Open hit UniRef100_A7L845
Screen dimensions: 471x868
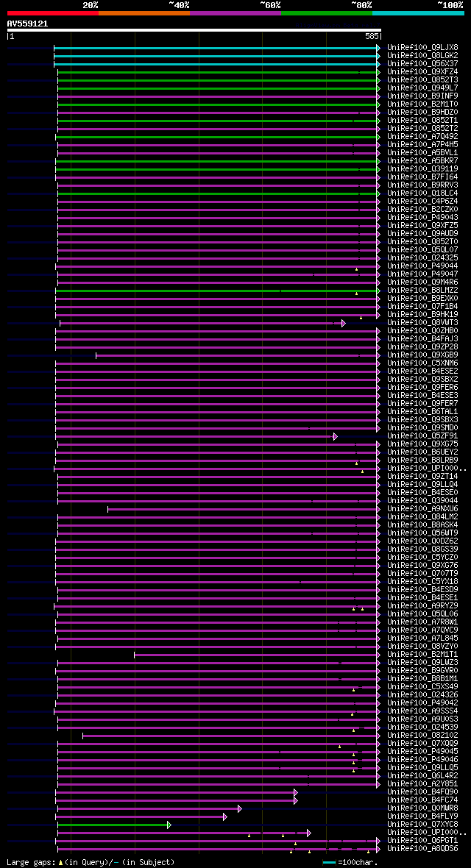click(x=422, y=638)
